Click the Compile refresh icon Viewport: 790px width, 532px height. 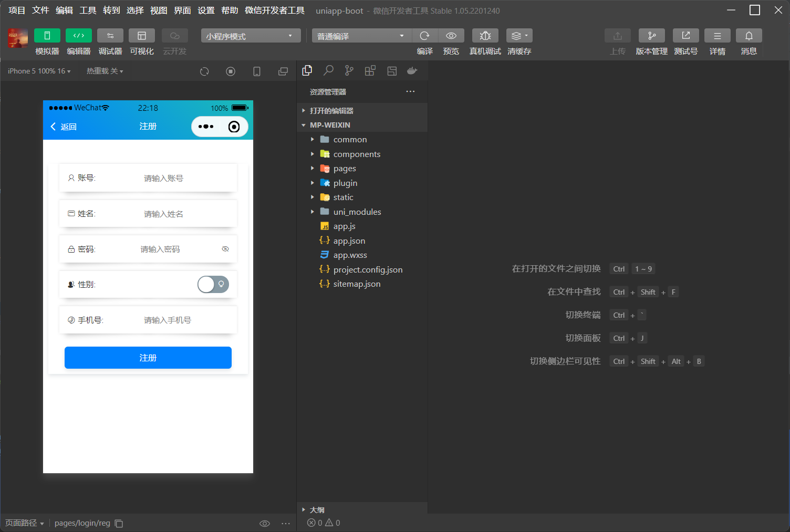tap(425, 36)
